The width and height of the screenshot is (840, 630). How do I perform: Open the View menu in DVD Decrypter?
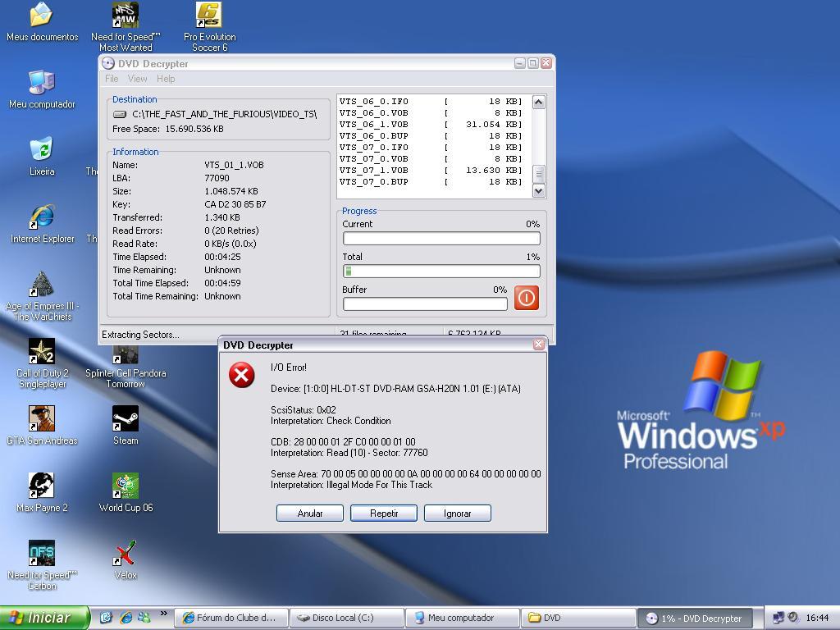coord(137,79)
